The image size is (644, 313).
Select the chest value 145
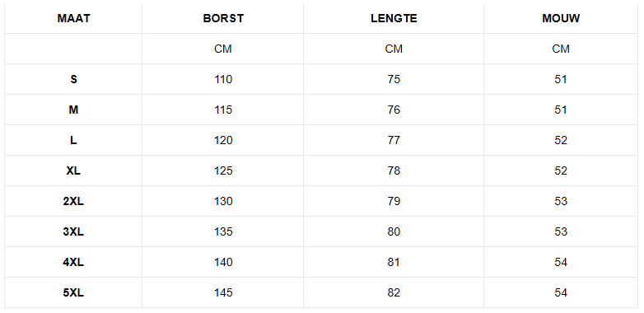pos(223,293)
